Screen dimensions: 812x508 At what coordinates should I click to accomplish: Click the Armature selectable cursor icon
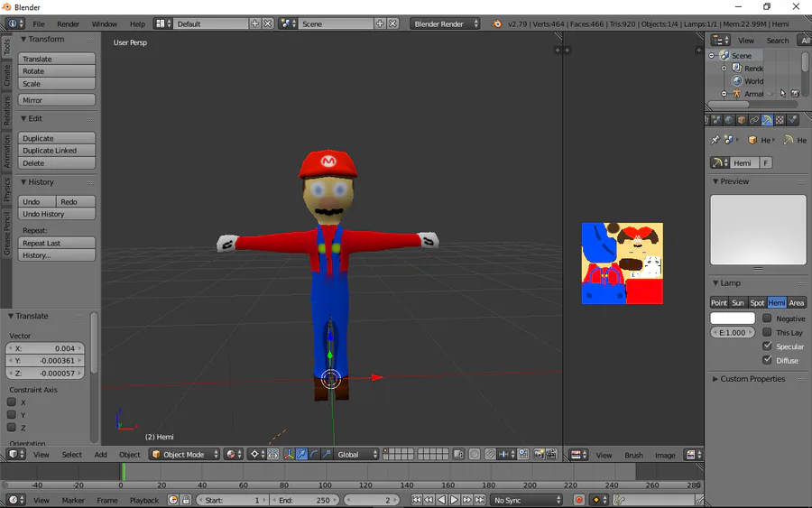click(782, 94)
